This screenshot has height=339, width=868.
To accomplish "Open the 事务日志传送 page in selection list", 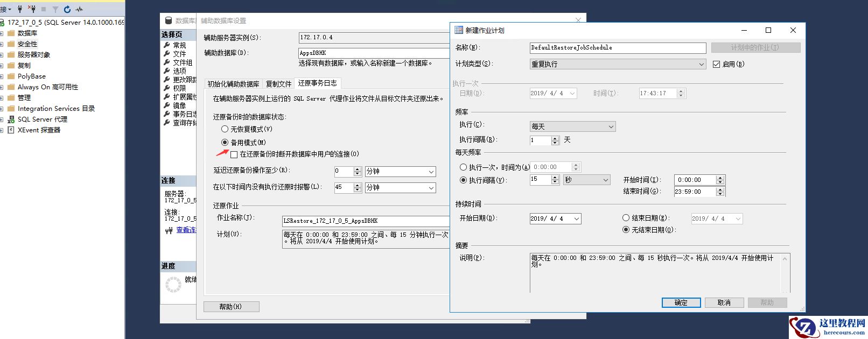I will tap(185, 114).
